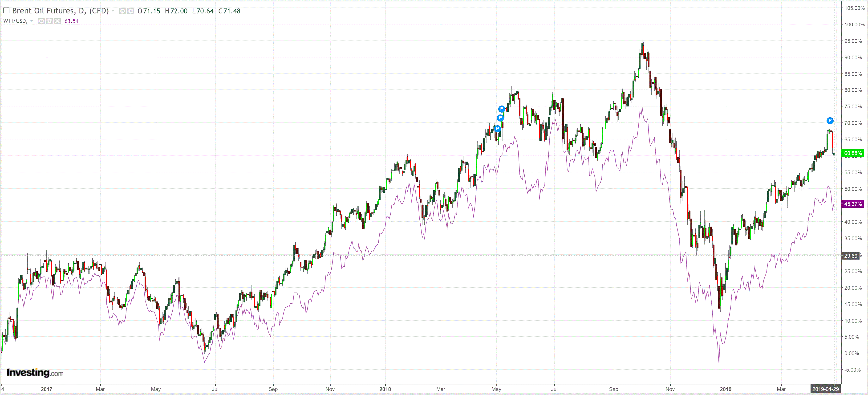Click the 2019-04-29 date label on the time axis
This screenshot has width=868, height=395.
coord(825,389)
